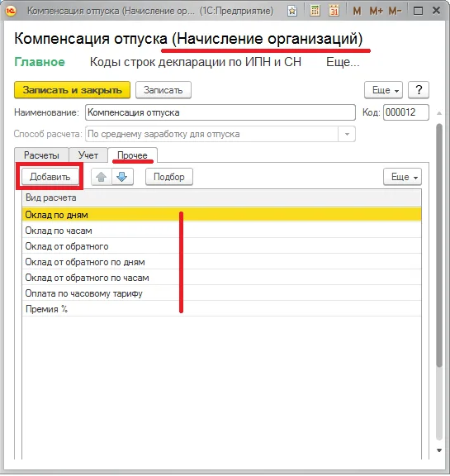The height and width of the screenshot is (476, 450).
Task: Open the calendar icon in title bar
Action: click(334, 12)
